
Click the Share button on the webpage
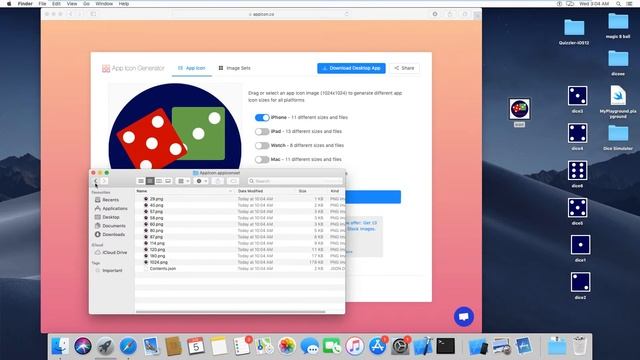(404, 68)
